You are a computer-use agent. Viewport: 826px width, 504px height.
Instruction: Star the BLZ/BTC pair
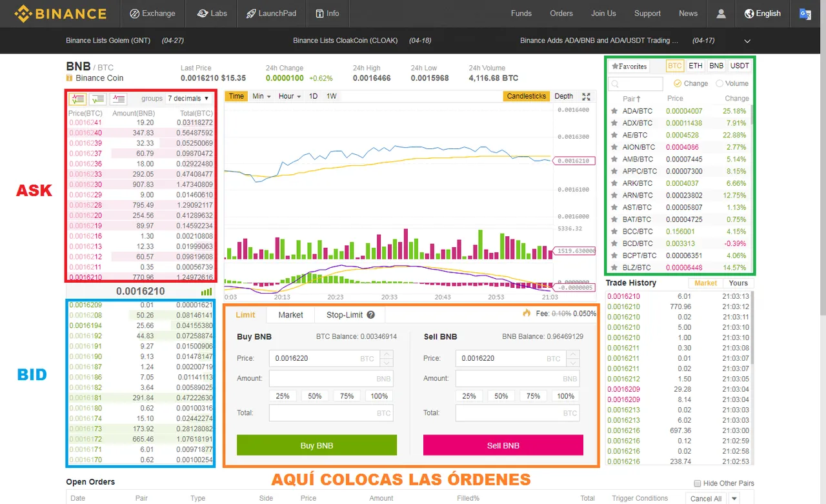point(614,267)
